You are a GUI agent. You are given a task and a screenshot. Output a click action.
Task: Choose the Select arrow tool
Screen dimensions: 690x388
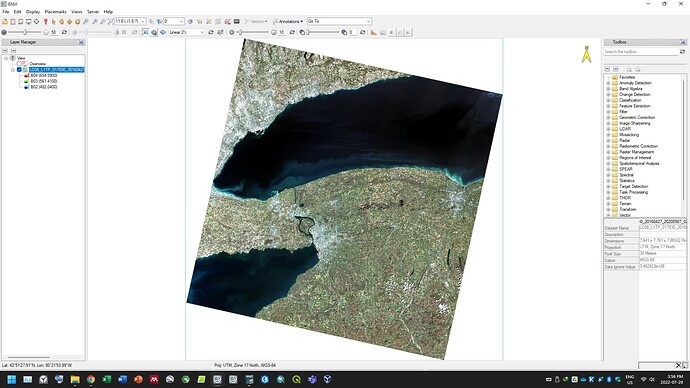pos(53,21)
